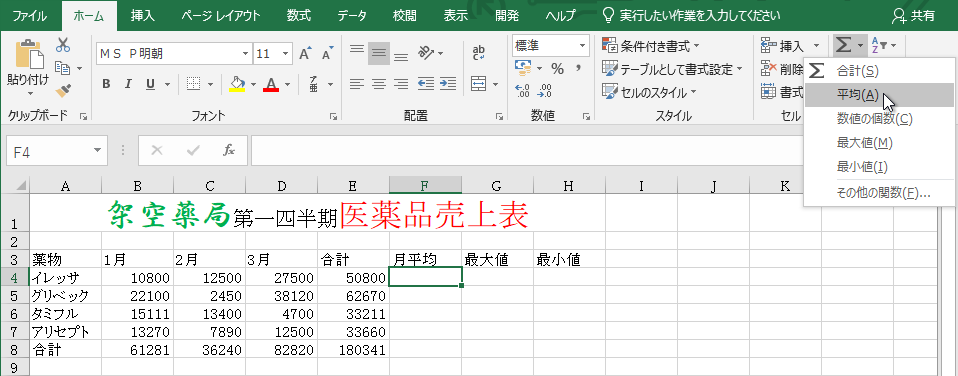
Task: Open 条件付き書式 conditional formatting
Action: pyautogui.click(x=651, y=45)
